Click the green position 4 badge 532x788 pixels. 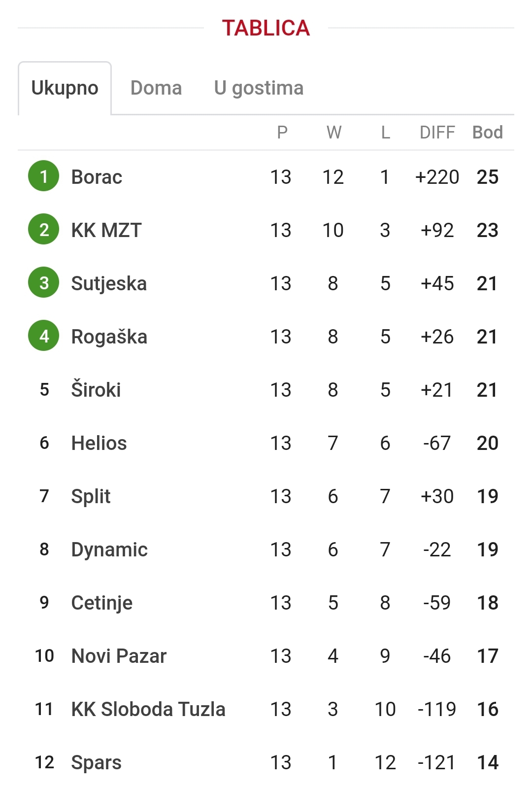pyautogui.click(x=44, y=336)
